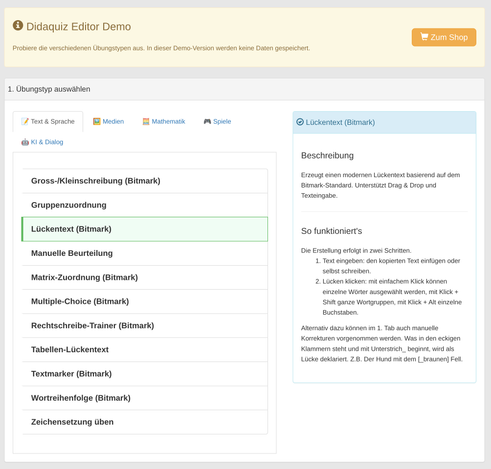Screen dimensions: 491x469
Task: Click the gamepad icon next to Spiele
Action: (207, 121)
